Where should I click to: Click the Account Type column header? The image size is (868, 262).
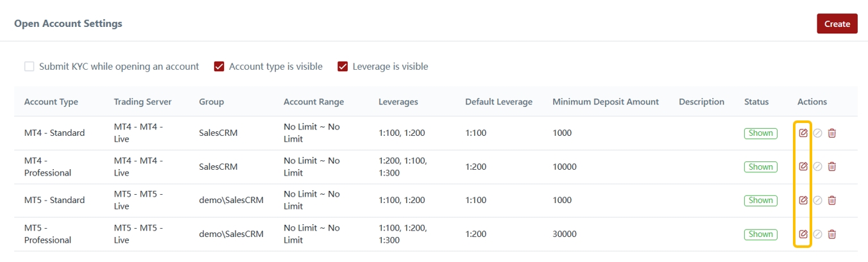(x=51, y=102)
